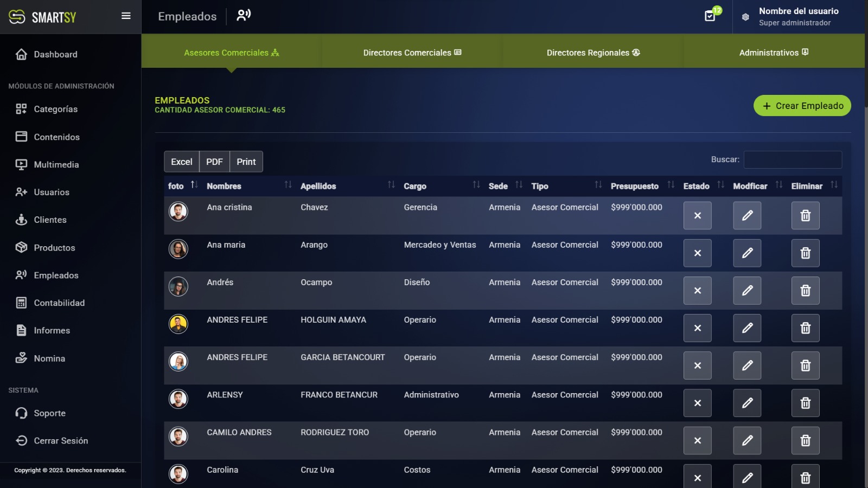The width and height of the screenshot is (868, 488).
Task: Click trash icon for ARLENSY FRANCO BETANCUR
Action: (x=805, y=403)
